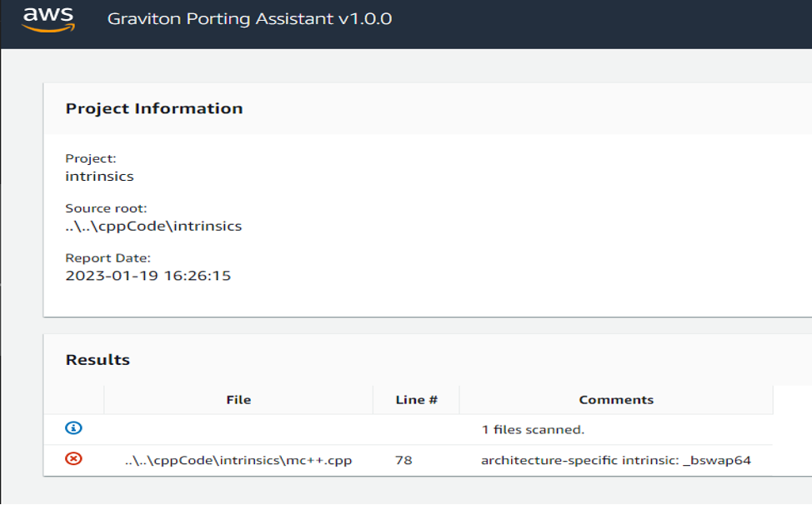The width and height of the screenshot is (812, 505).
Task: Select report date 2023-01-19 16:26:15
Action: click(x=148, y=276)
